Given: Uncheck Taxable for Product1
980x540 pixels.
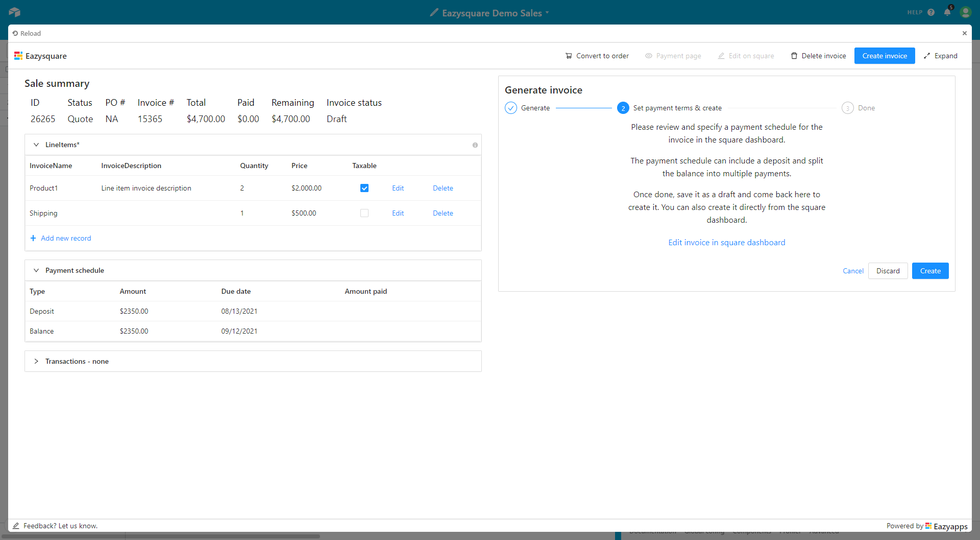Looking at the screenshot, I should click(364, 188).
